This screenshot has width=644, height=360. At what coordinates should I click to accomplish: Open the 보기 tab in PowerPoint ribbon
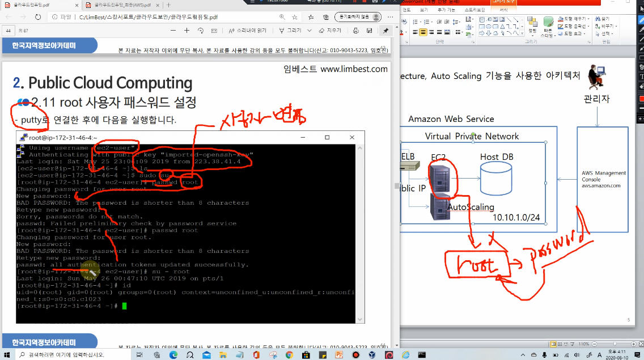[x=424, y=10]
